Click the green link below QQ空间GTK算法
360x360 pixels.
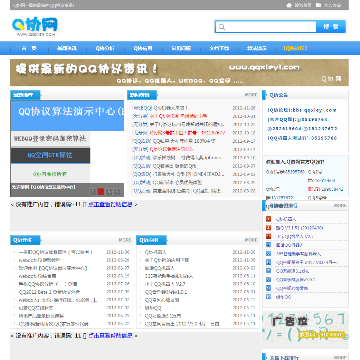coord(50,174)
